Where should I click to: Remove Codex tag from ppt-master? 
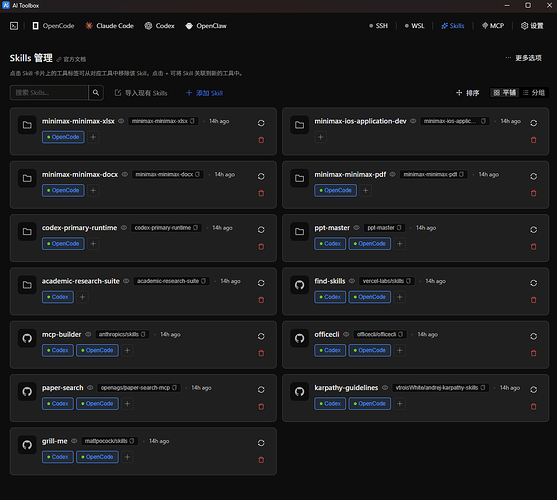[330, 244]
